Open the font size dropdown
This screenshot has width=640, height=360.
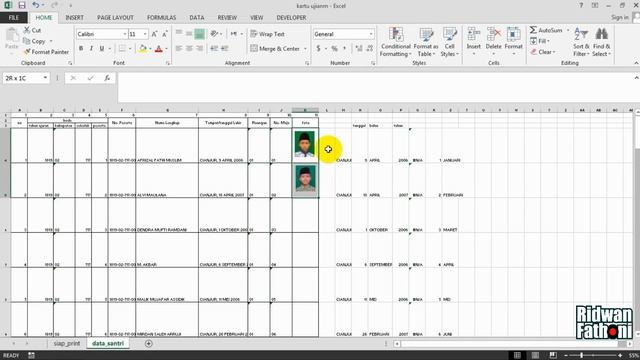tap(145, 34)
